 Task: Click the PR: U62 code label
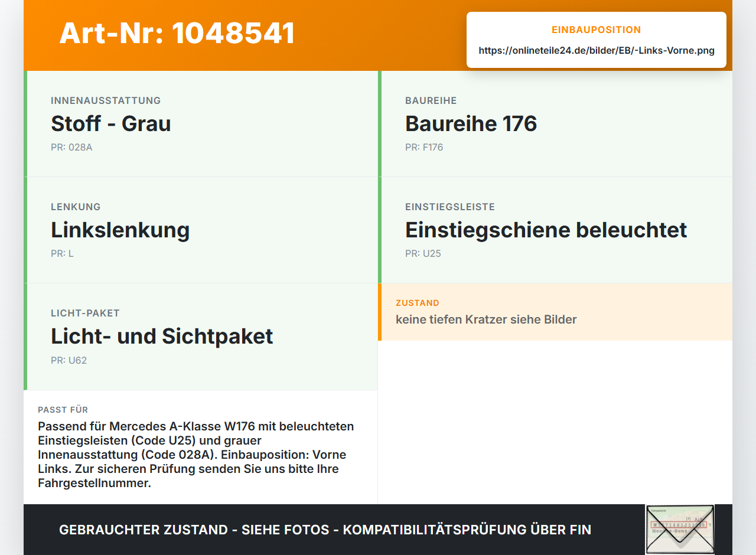coord(69,360)
